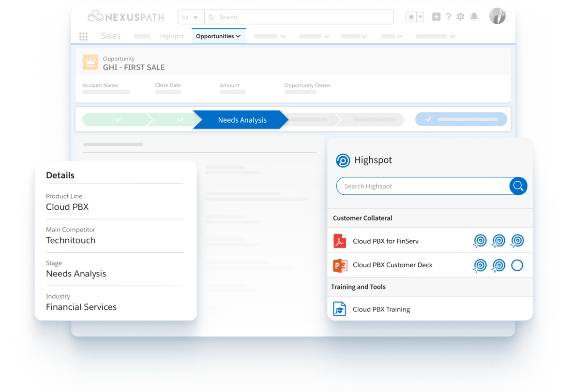Image resolution: width=573 pixels, height=392 pixels.
Task: Click the Sales app name
Action: click(x=111, y=36)
